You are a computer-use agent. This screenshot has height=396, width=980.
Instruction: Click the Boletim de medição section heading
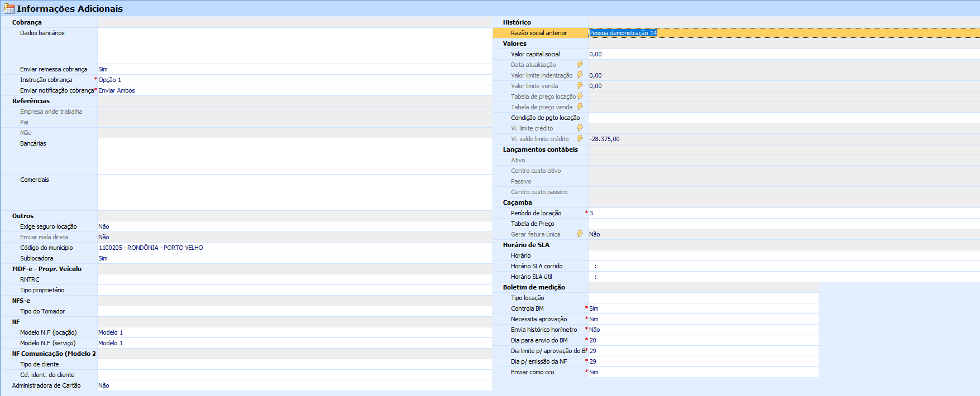[534, 287]
